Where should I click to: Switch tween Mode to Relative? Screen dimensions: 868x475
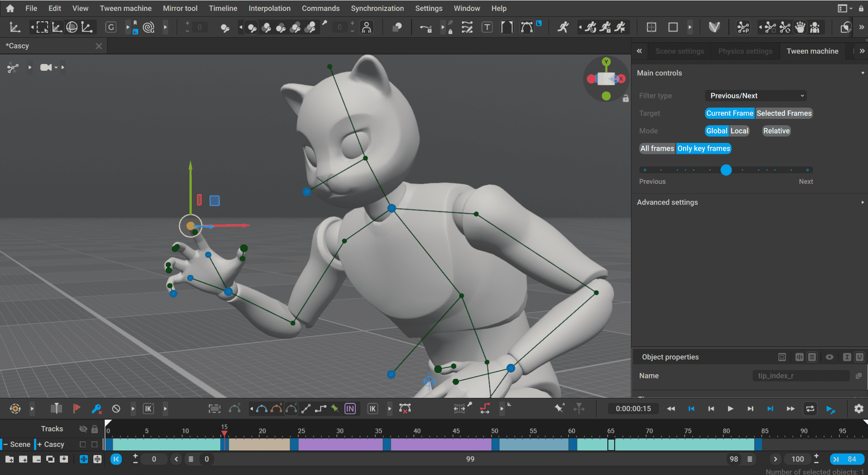[x=776, y=131]
